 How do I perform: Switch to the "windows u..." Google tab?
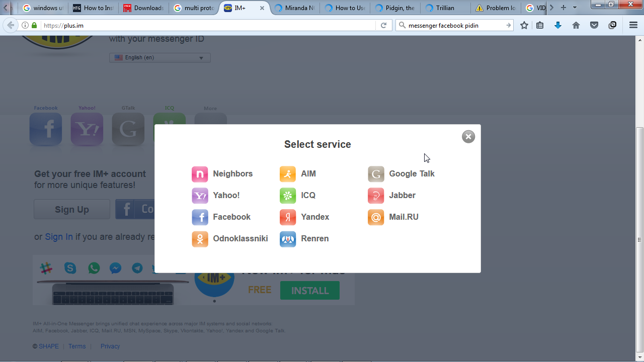[43, 8]
